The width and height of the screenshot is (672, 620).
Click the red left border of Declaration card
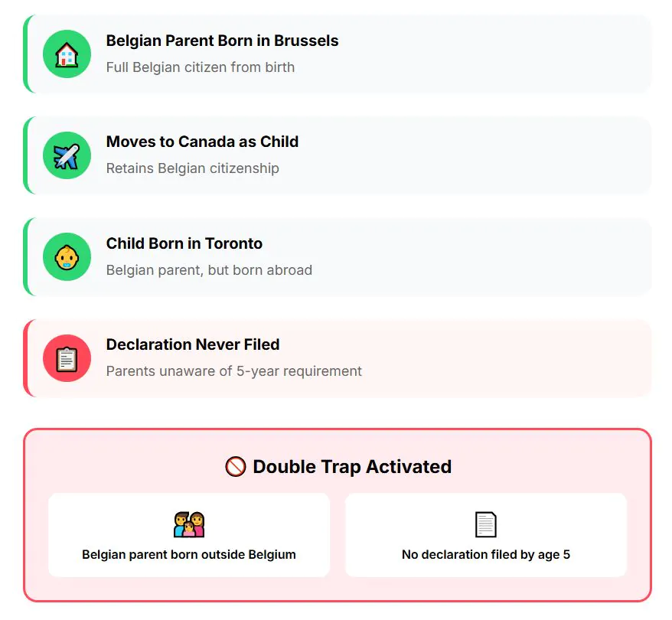click(25, 358)
